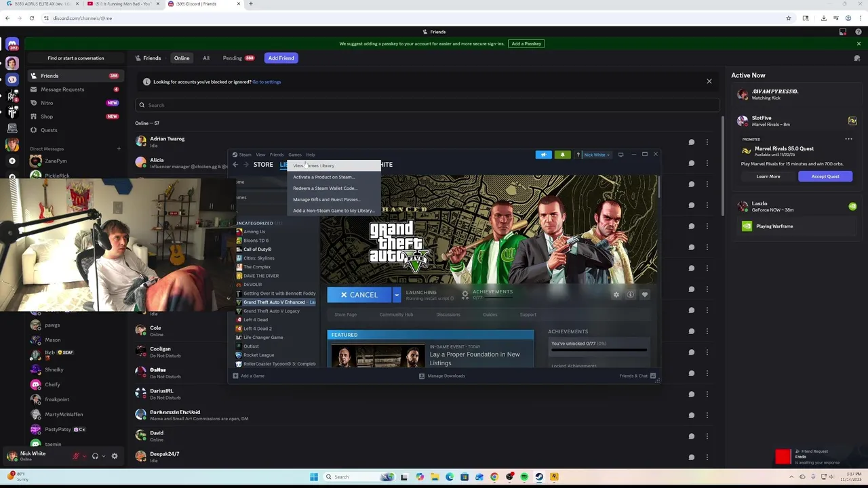Open Nick White account dropdown in Steam

point(597,155)
